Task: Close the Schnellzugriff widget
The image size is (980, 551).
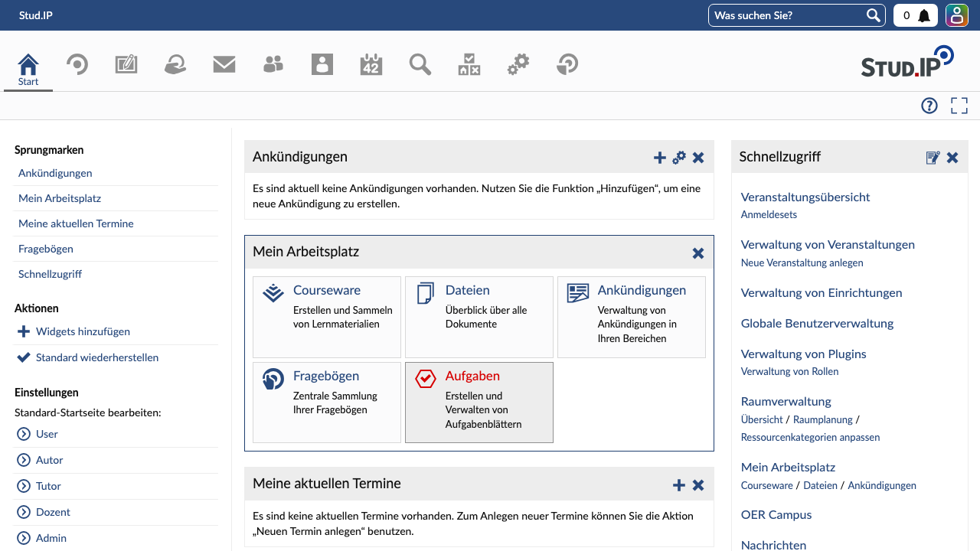Action: 952,158
